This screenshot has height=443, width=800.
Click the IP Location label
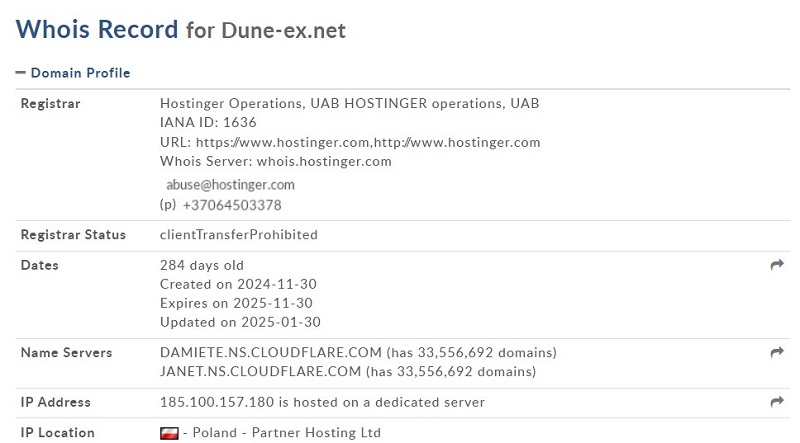58,433
